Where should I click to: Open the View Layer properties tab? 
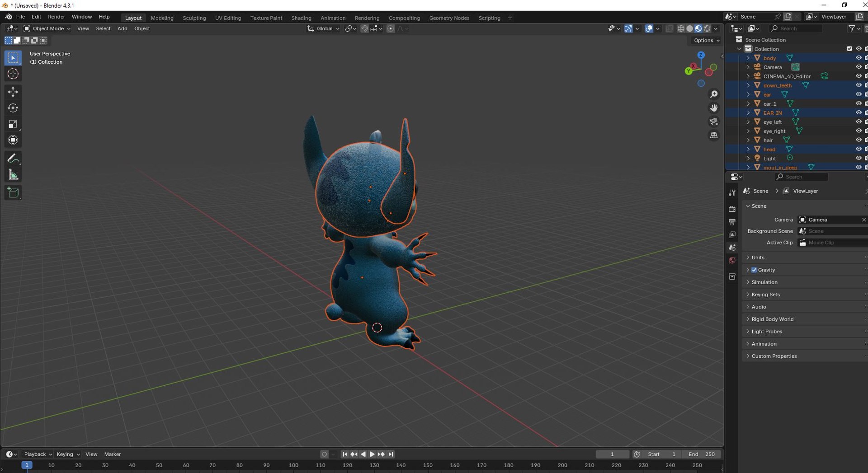[x=732, y=235]
